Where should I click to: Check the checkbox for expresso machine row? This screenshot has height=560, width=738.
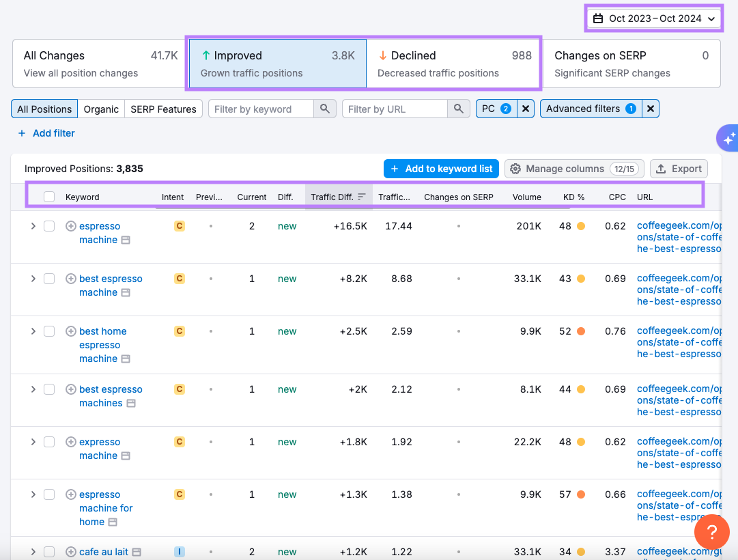tap(48, 442)
